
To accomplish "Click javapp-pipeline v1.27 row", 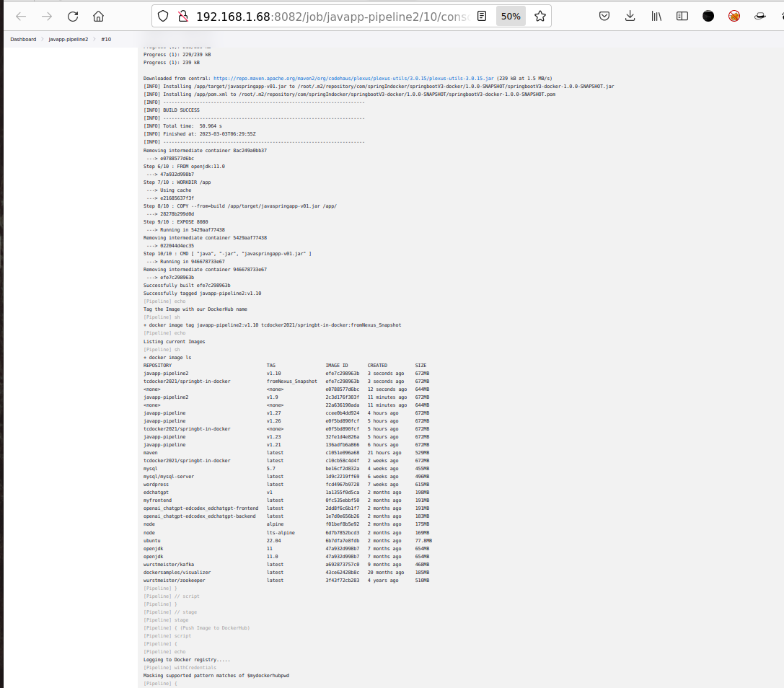I will pyautogui.click(x=286, y=413).
